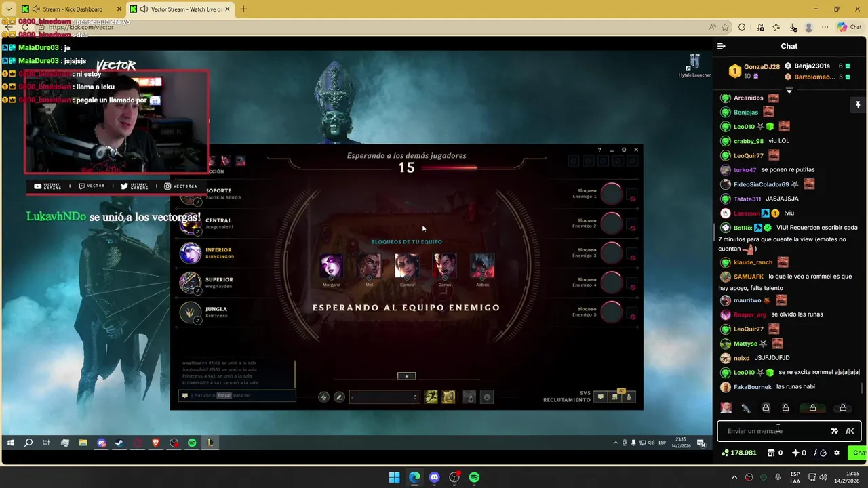Viewport: 868px width, 488px height.
Task: Select the bird emote above chat input
Action: coord(745,408)
